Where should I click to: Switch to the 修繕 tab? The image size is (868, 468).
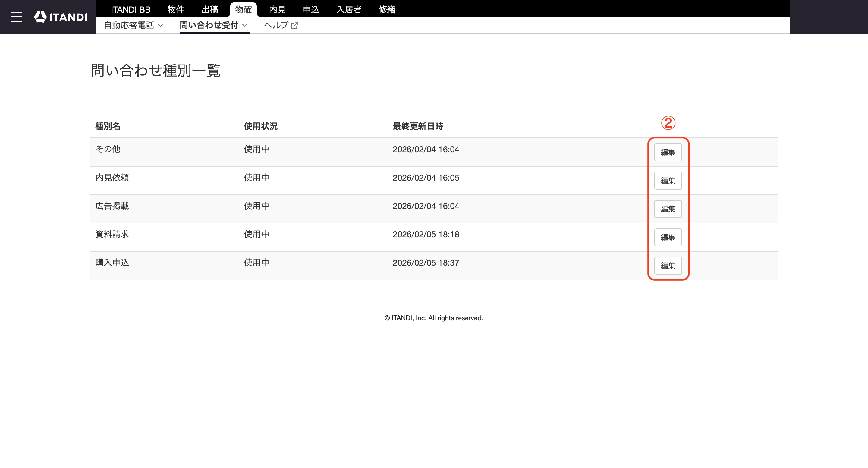pos(387,9)
